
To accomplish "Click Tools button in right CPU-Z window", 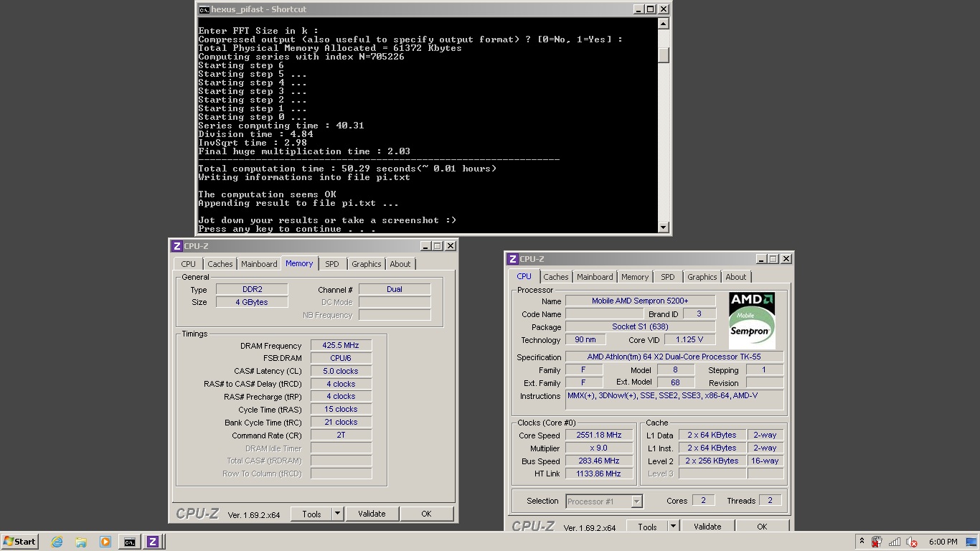I will coord(647,527).
